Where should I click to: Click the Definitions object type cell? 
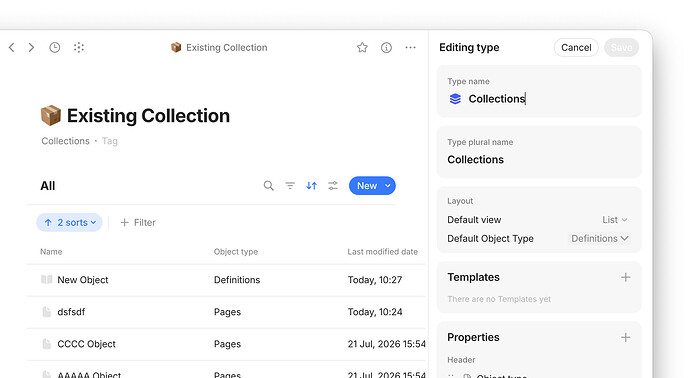pos(237,280)
